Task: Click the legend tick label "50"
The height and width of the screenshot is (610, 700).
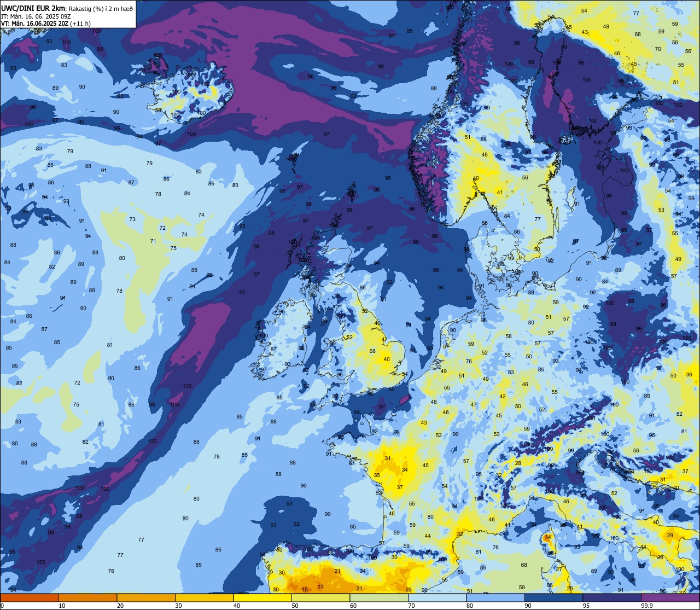Action: (x=295, y=606)
